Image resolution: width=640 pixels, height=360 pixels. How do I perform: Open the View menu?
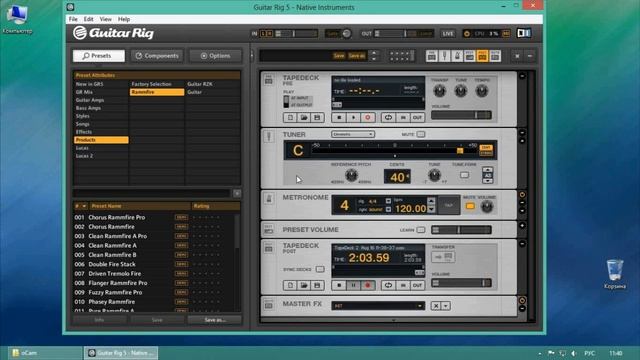(x=105, y=19)
